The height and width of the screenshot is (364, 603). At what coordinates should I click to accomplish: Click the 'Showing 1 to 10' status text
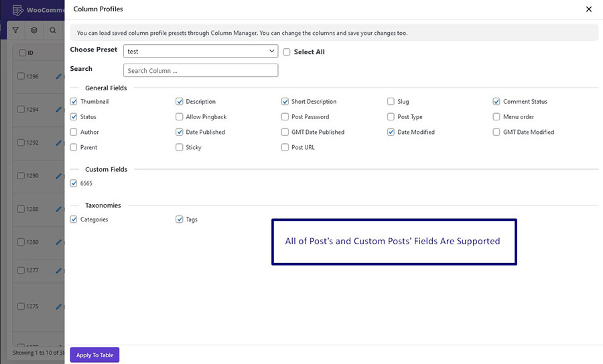tap(38, 353)
